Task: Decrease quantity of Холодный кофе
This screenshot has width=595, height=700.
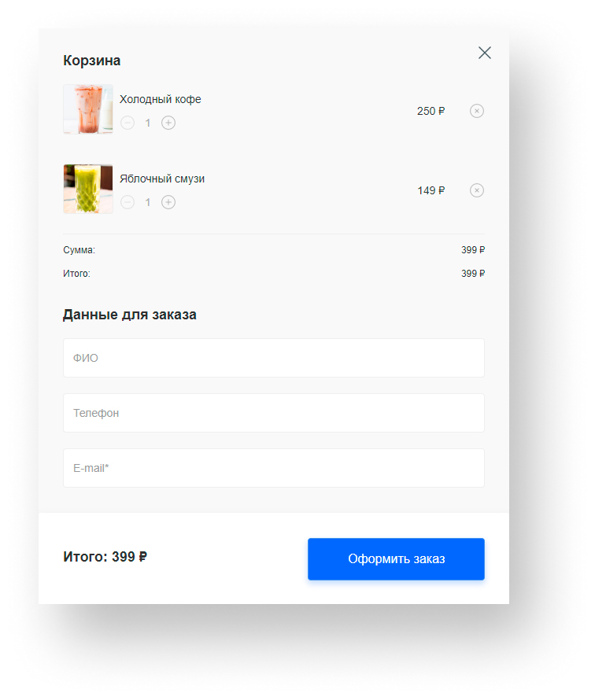Action: pyautogui.click(x=128, y=123)
